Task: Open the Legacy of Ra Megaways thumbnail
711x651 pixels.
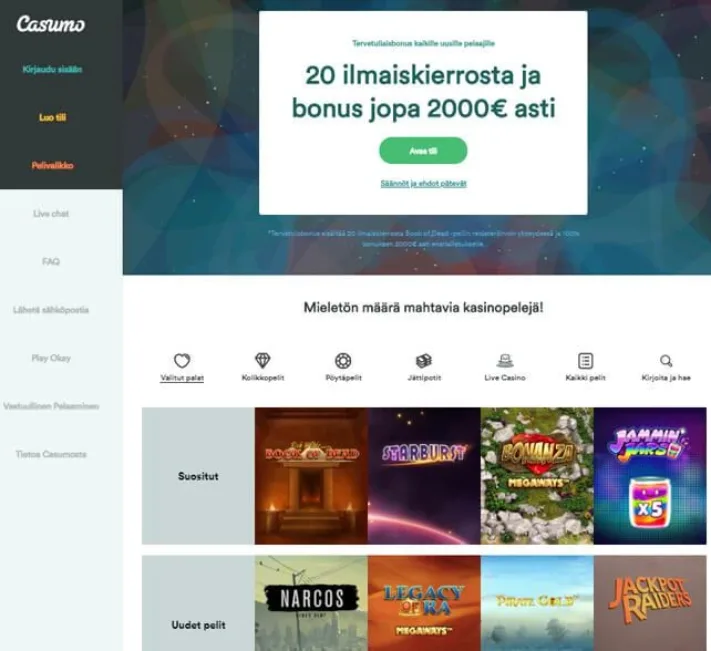Action: coord(424,603)
